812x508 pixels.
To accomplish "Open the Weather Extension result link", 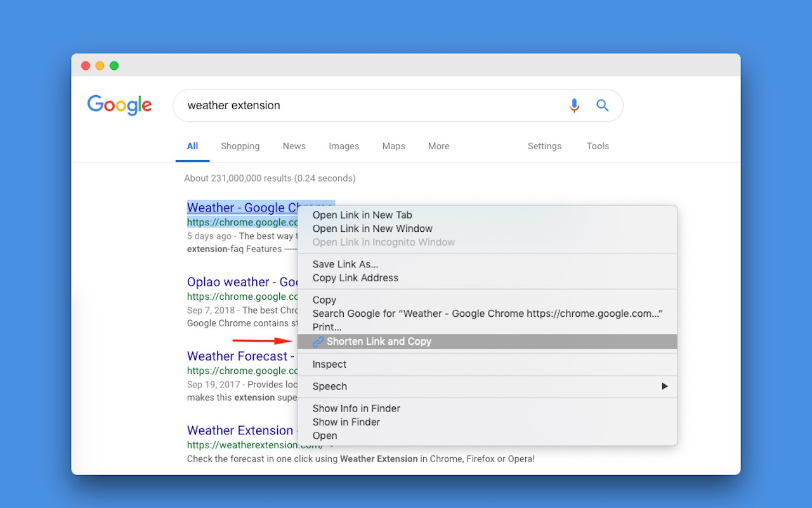I will pos(240,431).
